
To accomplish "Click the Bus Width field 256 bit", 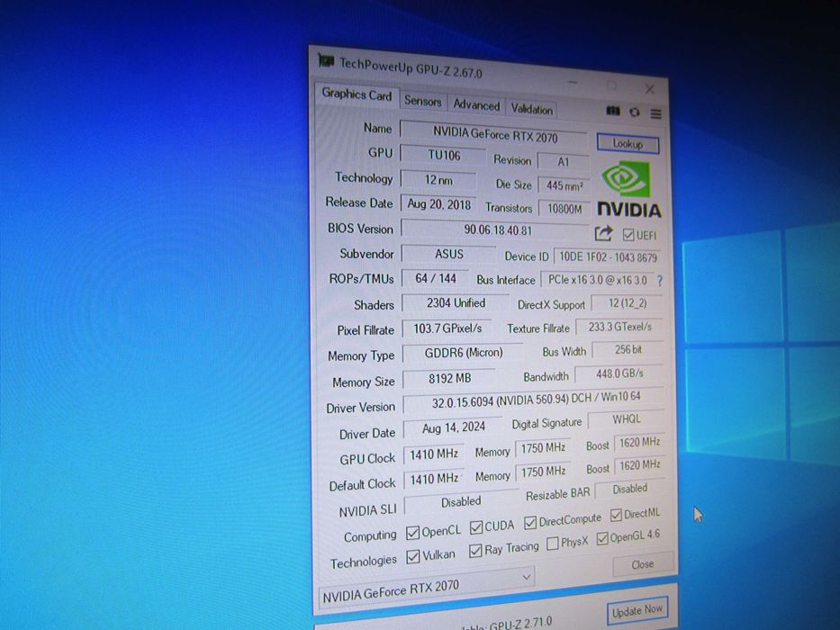I will (628, 350).
